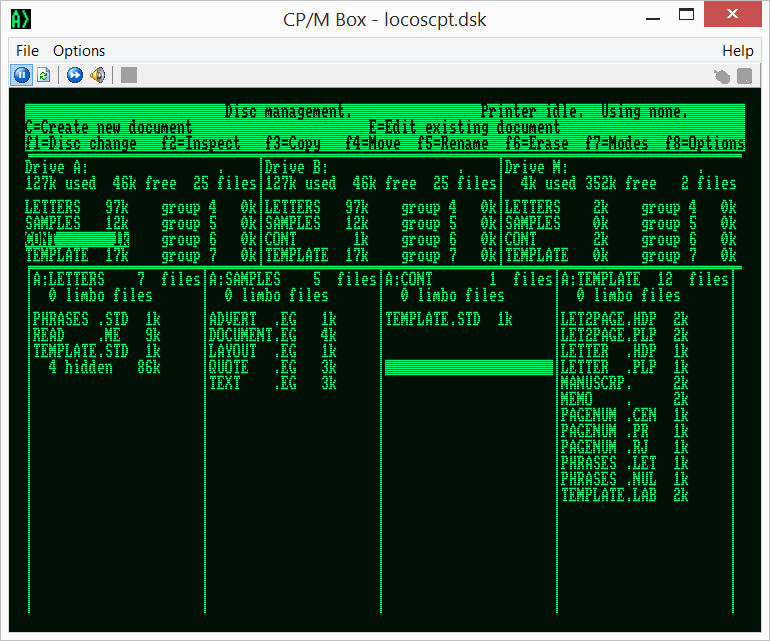Click the 'Disc management.' heading text

(288, 111)
